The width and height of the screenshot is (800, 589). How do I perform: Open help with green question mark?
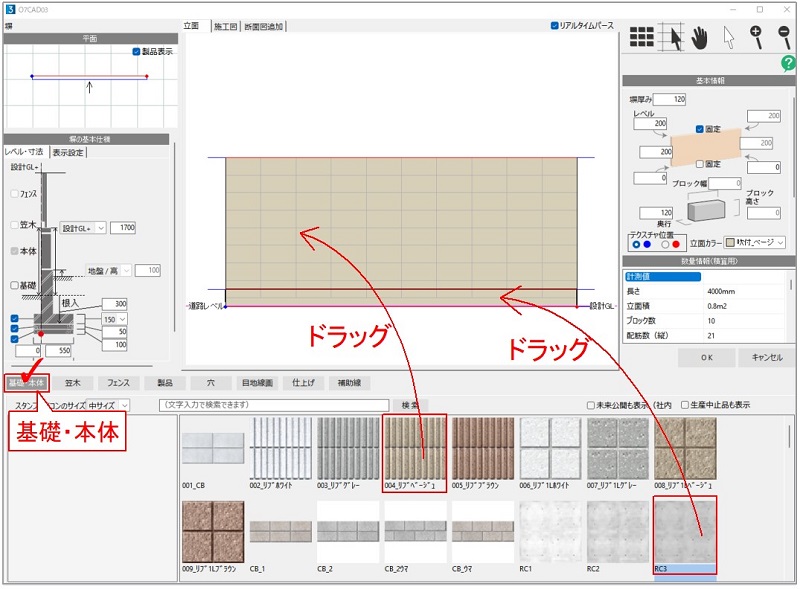(788, 63)
